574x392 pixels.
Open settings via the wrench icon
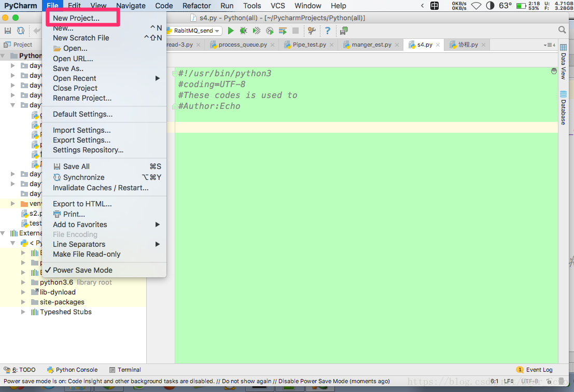[x=312, y=31]
